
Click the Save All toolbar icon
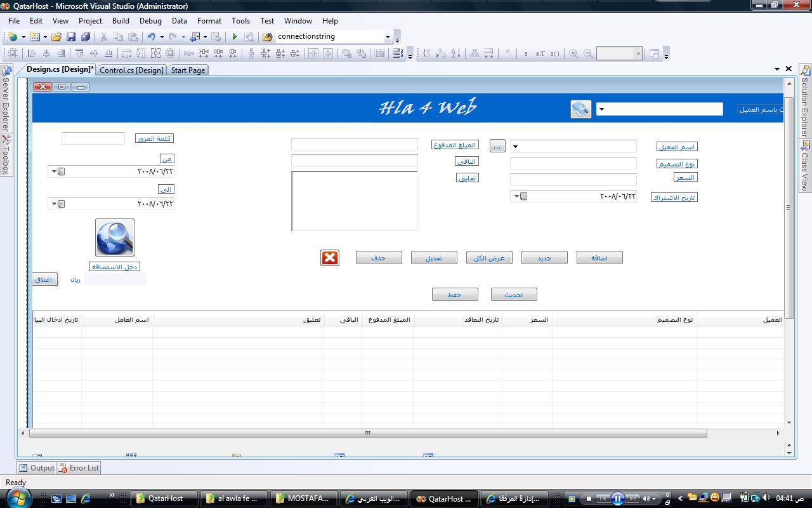(85, 37)
